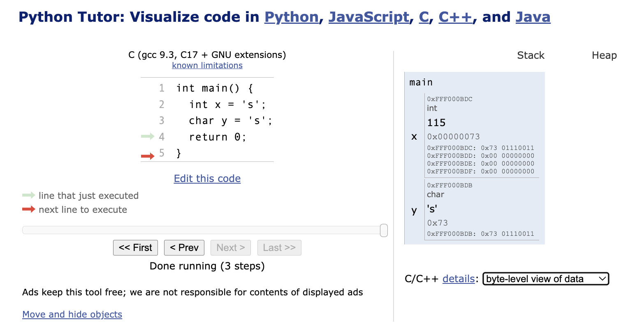Click the green just-executed arrow at line 4
644x336 pixels.
[x=147, y=136]
